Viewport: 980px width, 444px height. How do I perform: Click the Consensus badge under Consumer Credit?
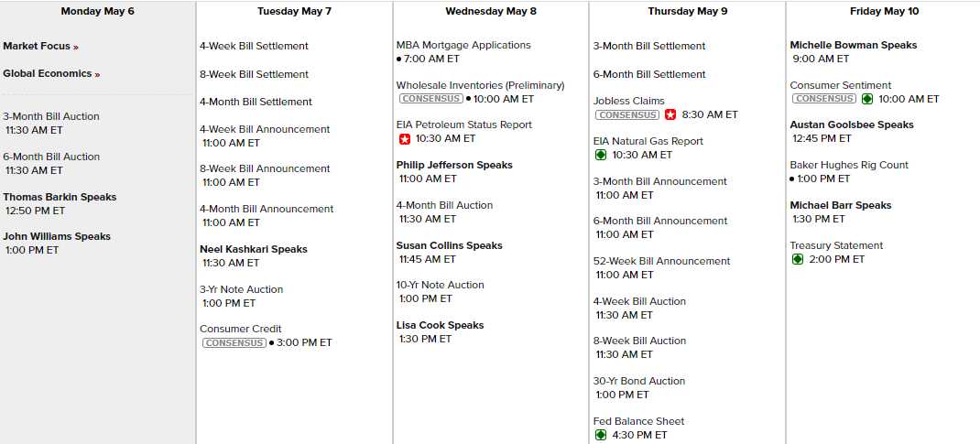(234, 342)
